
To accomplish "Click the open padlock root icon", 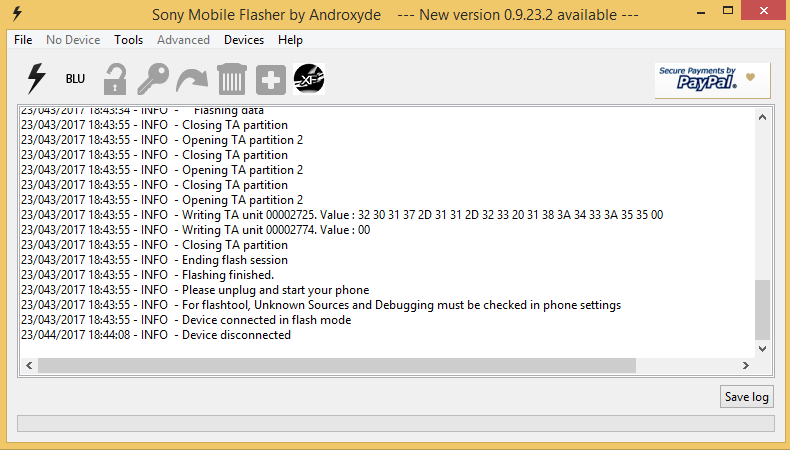I will 115,79.
